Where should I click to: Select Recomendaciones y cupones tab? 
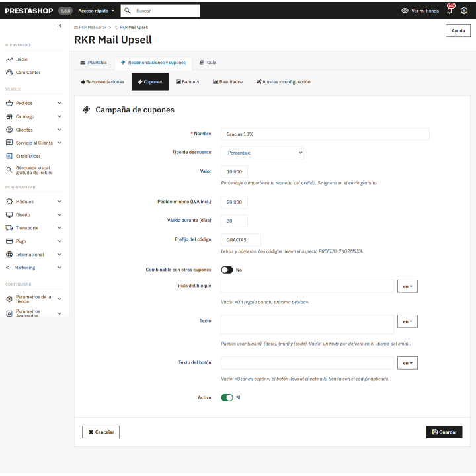[153, 63]
